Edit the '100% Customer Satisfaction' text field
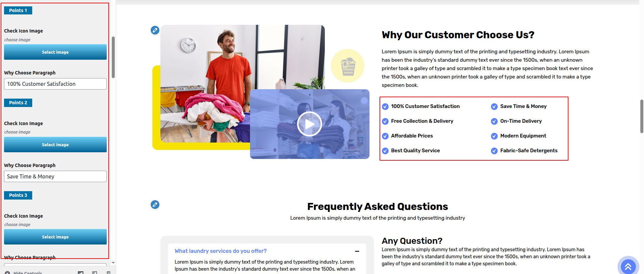644x274 pixels. [x=55, y=84]
